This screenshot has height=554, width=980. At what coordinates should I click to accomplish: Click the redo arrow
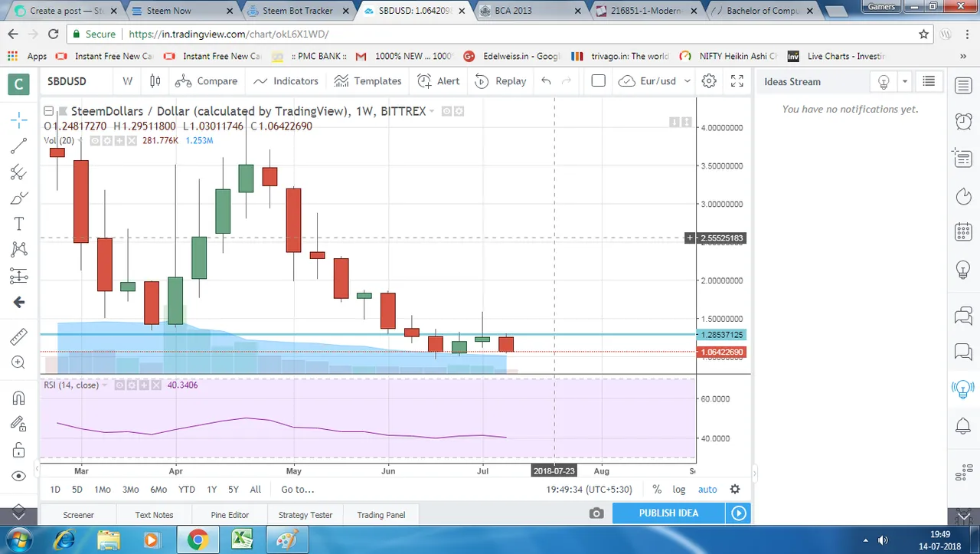pyautogui.click(x=567, y=81)
